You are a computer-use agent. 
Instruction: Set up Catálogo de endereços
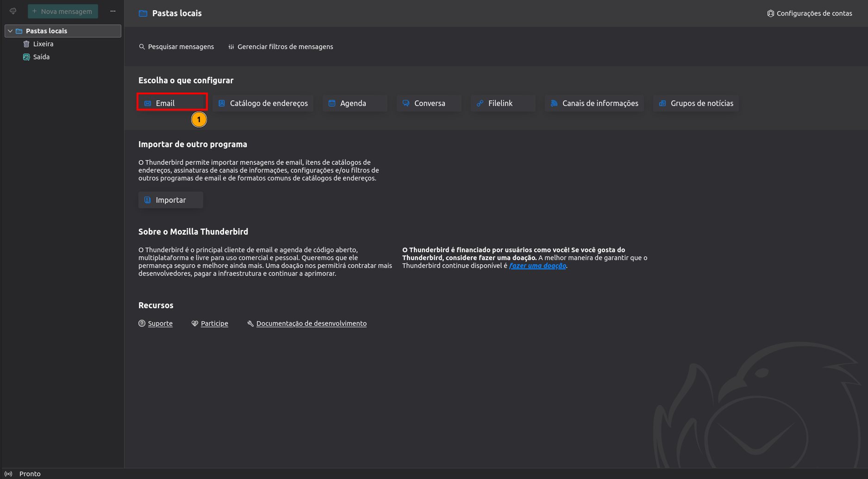click(x=263, y=103)
